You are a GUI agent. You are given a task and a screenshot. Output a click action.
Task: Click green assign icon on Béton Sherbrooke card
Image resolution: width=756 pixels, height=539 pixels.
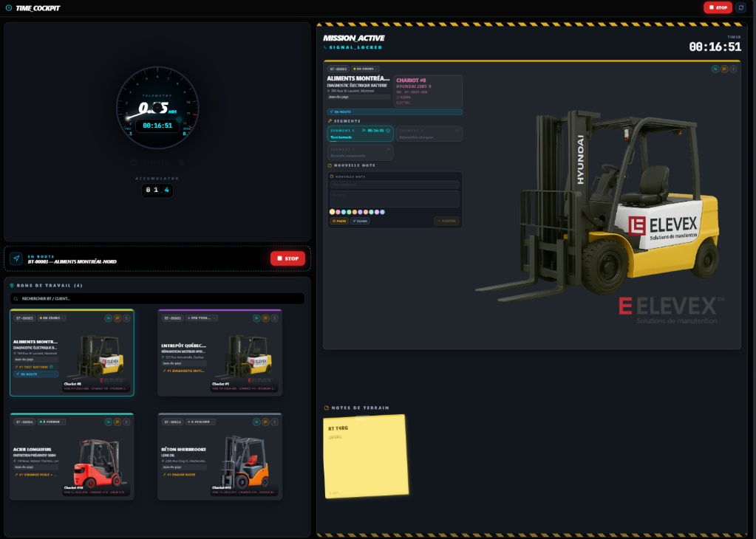(x=256, y=422)
